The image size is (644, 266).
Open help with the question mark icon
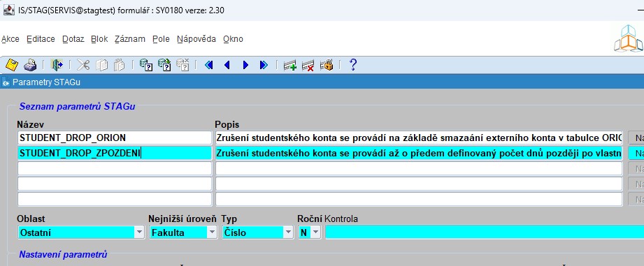point(352,65)
